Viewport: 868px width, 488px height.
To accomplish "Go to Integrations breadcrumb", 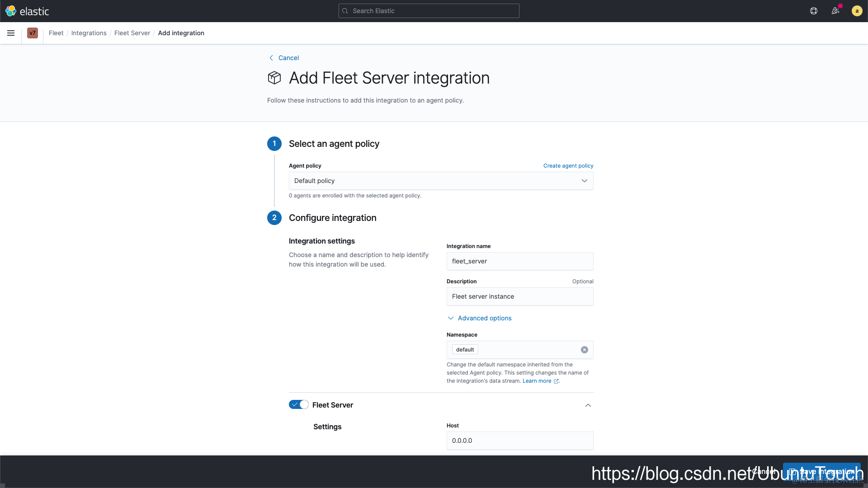I will point(89,33).
